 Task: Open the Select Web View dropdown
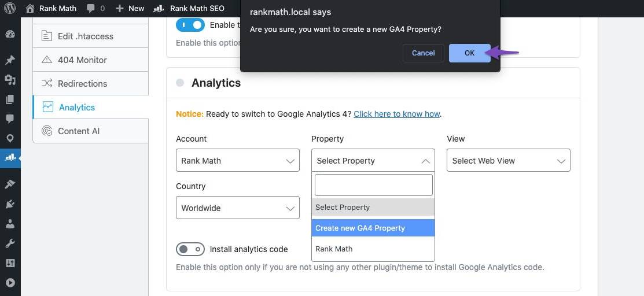[508, 161]
